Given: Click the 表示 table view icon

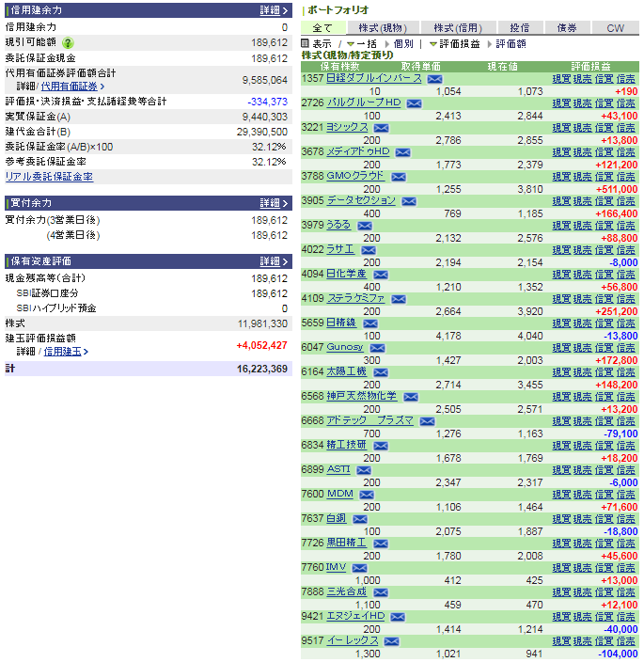Looking at the screenshot, I should 306,43.
